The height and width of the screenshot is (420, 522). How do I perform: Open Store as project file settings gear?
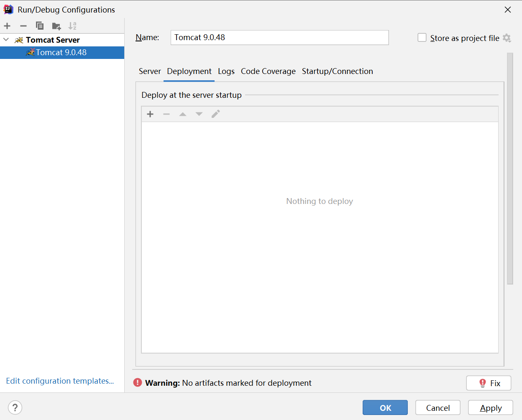pos(507,38)
